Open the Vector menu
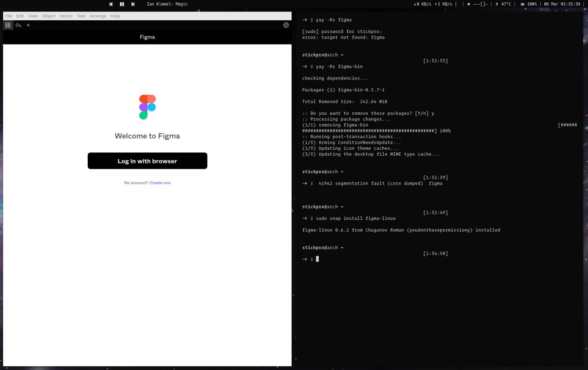The image size is (588, 370). click(66, 16)
